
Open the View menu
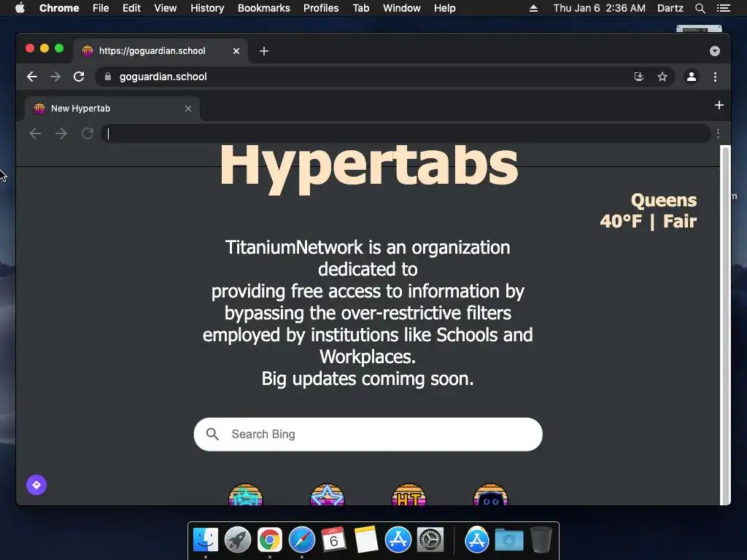166,8
